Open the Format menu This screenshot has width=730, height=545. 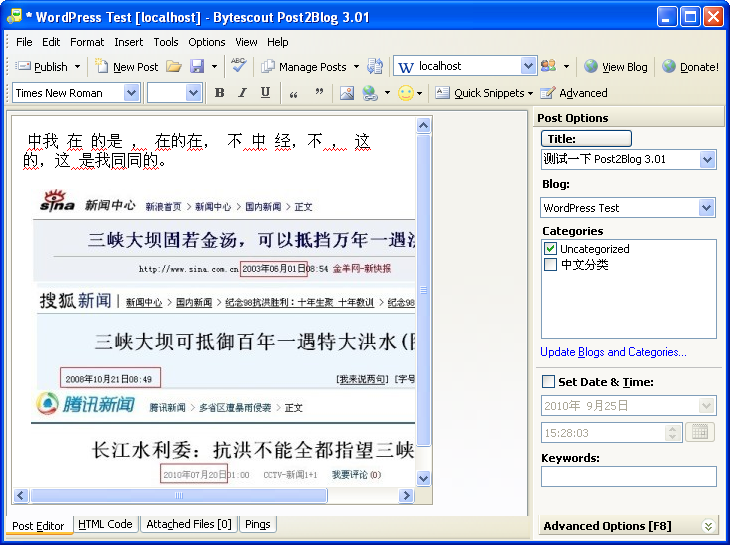tap(87, 42)
